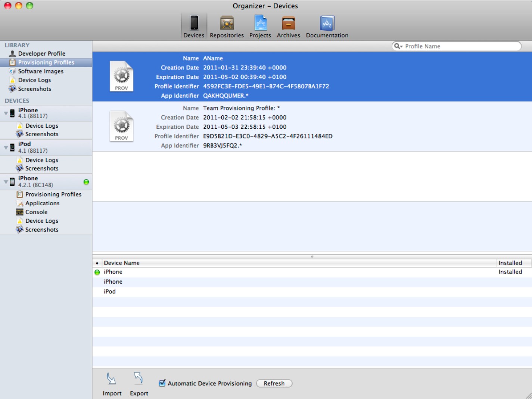
Task: Click the search magnifier dropdown icon
Action: [398, 46]
